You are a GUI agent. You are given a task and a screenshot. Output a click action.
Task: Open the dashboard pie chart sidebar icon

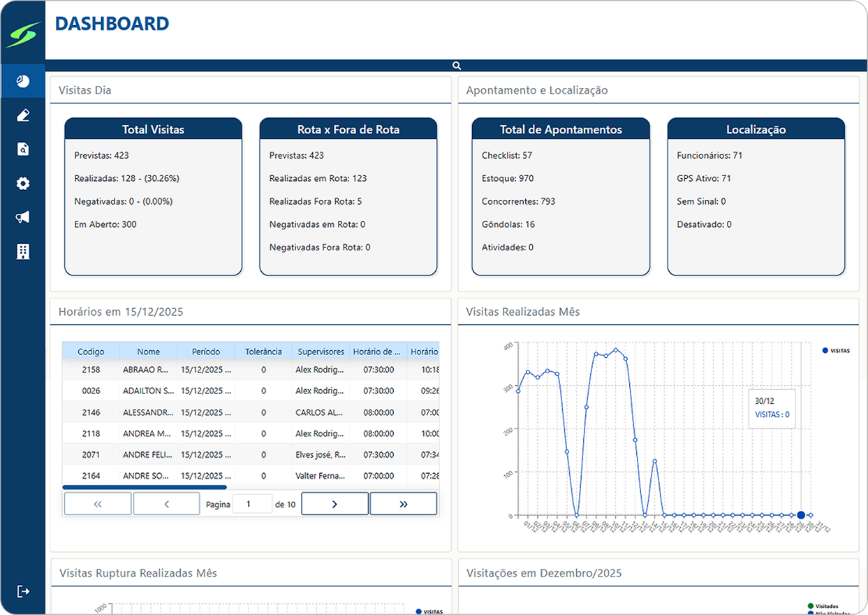[23, 81]
